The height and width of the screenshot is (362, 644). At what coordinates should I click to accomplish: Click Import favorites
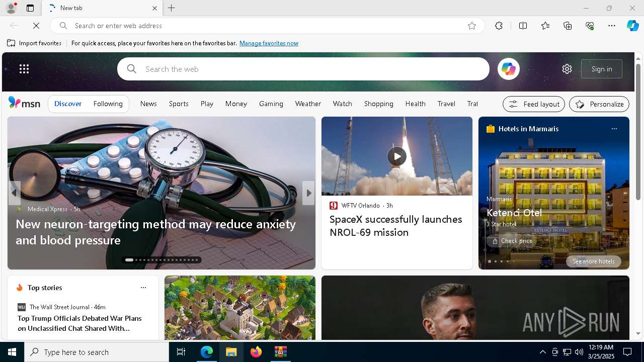34,43
